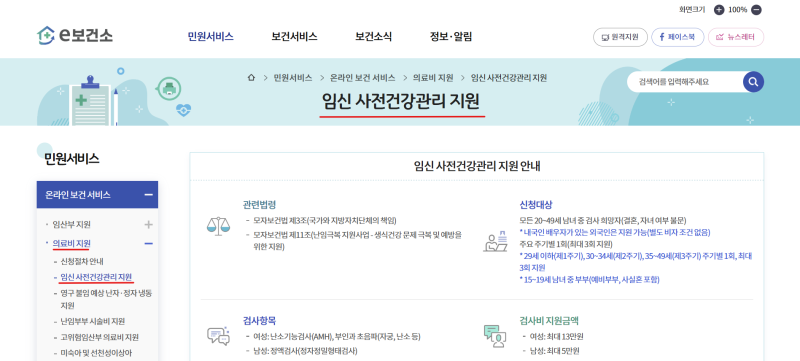This screenshot has height=361, width=800.
Task: Click 민원서비스 in the breadcrumb
Action: click(x=293, y=78)
